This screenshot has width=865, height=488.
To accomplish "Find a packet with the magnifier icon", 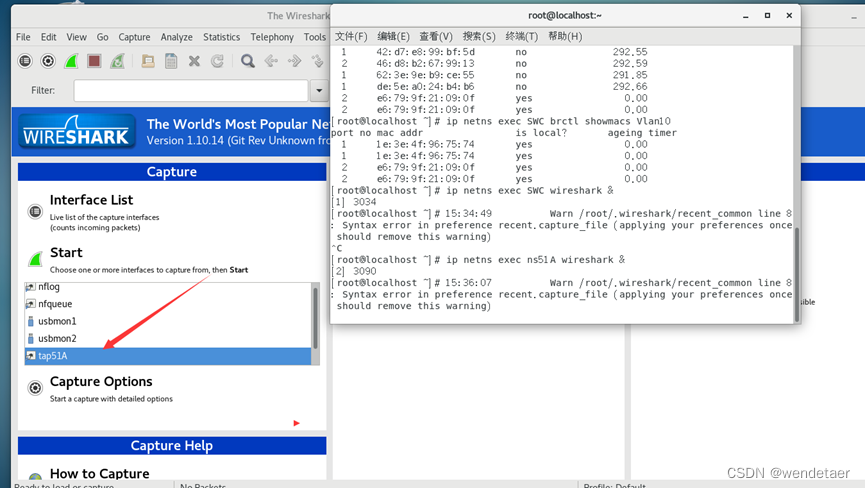I will 248,61.
